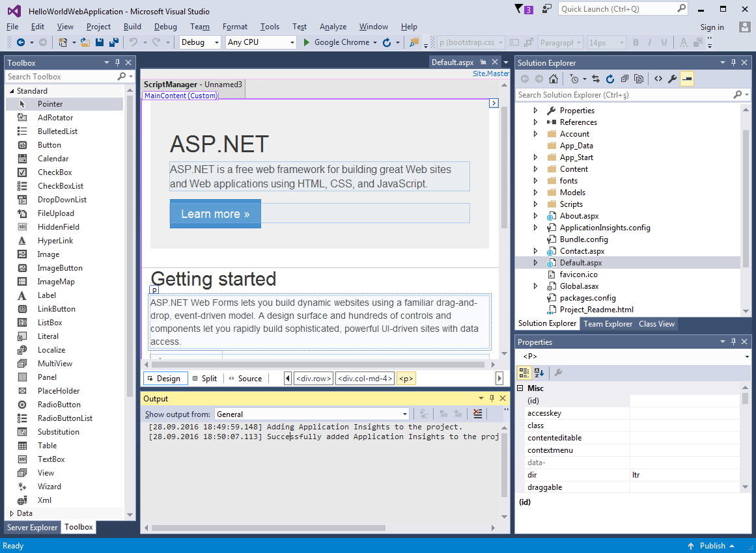Viewport: 756px width, 553px height.
Task: Pin the Toolbox panel with auto-hide
Action: (117, 62)
